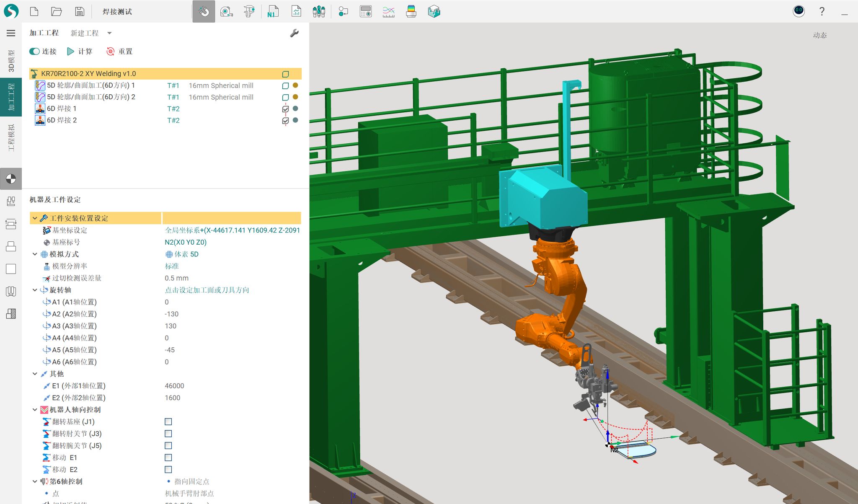This screenshot has width=858, height=504.
Task: Check the box for 6D 焊接 1
Action: coord(285,109)
